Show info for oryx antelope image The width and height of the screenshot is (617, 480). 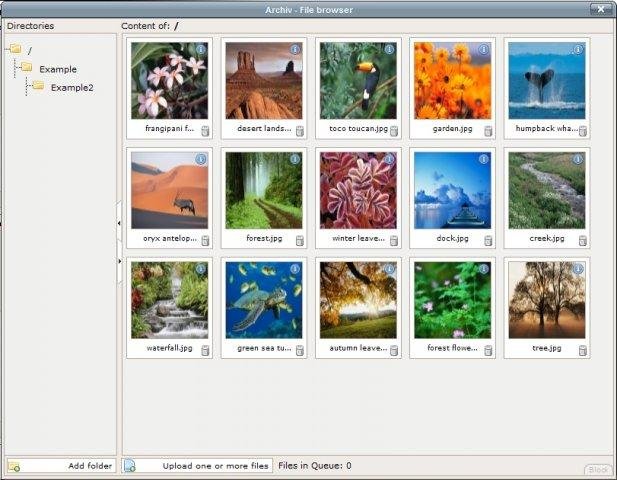point(201,159)
